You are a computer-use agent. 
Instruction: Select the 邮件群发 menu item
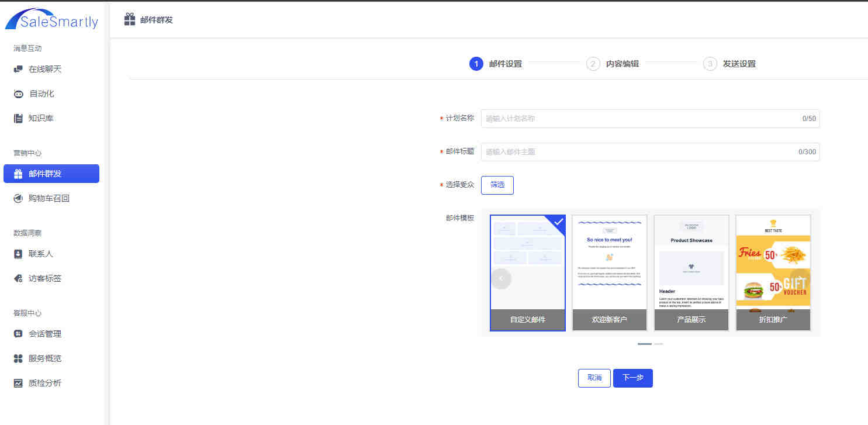51,174
